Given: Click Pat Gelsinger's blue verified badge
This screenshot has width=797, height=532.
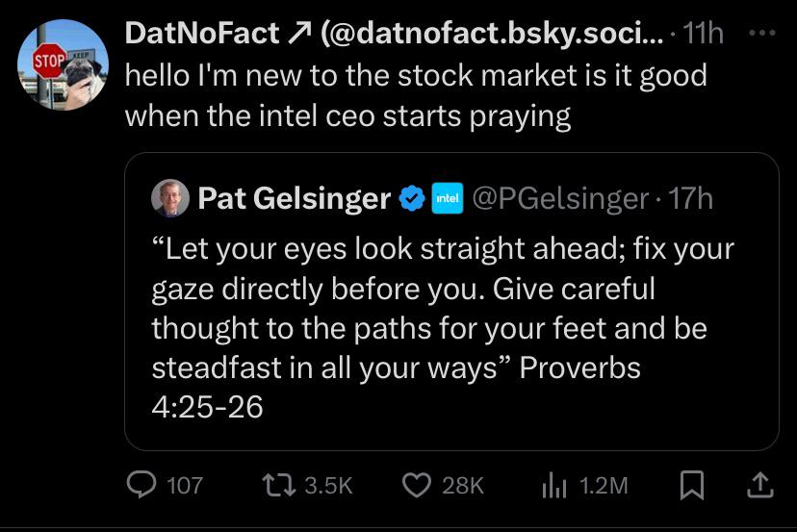Looking at the screenshot, I should 411,199.
